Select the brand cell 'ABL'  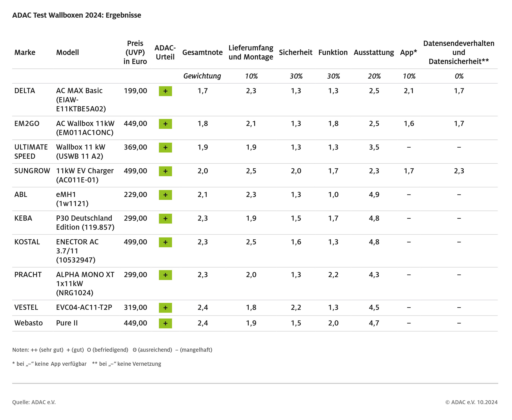(x=21, y=194)
